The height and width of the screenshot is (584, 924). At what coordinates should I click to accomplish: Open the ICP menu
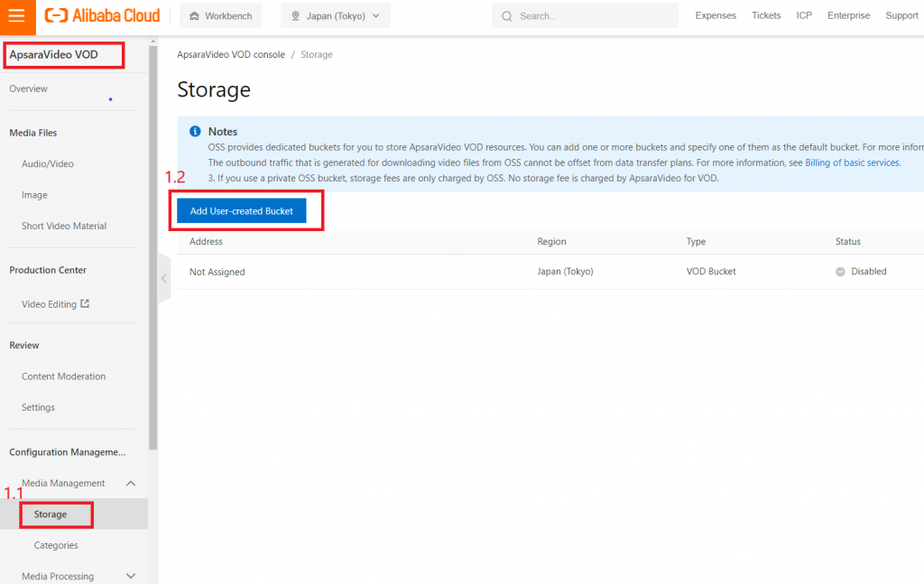(804, 15)
